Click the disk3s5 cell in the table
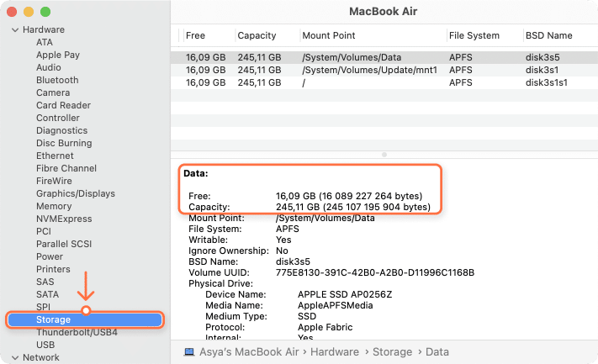 pyautogui.click(x=542, y=57)
